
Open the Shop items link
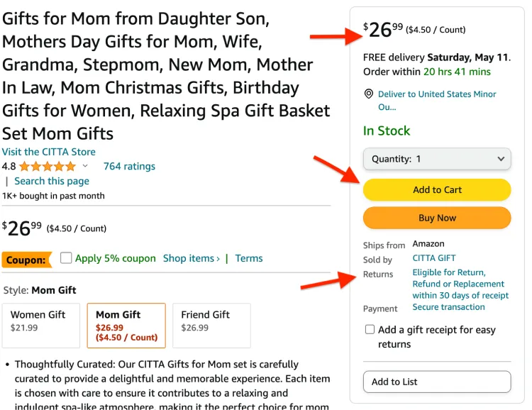(192, 258)
